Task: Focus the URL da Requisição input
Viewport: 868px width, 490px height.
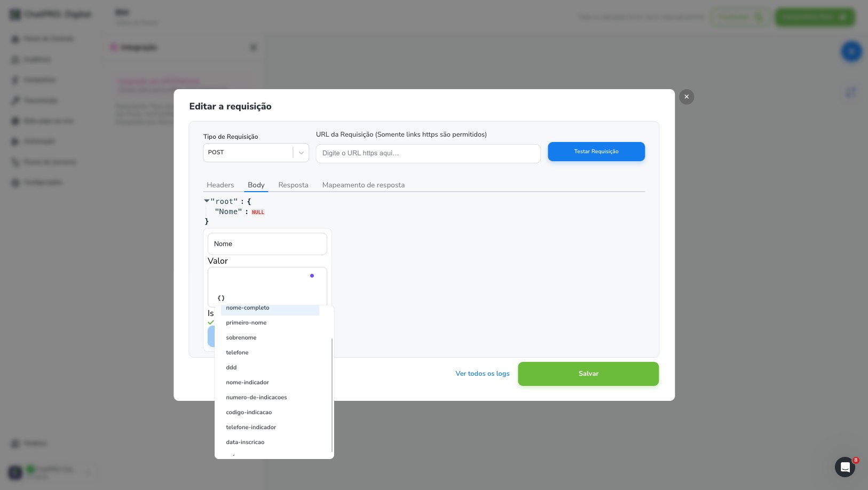Action: pos(428,153)
